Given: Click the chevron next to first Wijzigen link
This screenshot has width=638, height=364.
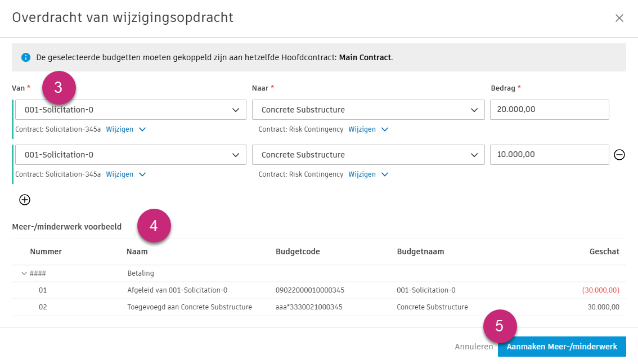Looking at the screenshot, I should (142, 129).
